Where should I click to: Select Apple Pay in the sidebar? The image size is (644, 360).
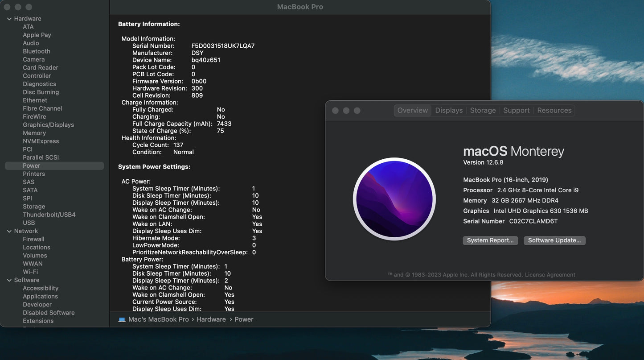pos(37,35)
